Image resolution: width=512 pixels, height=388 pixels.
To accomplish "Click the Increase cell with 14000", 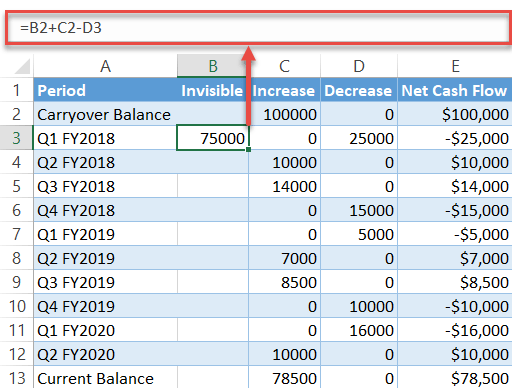I will click(284, 186).
